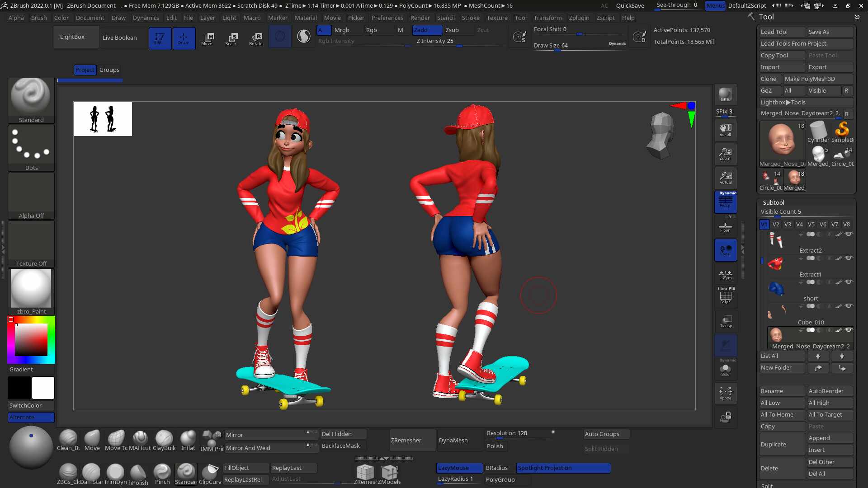Select the Move transform tool icon
Screen dimensions: 868x488
point(207,38)
